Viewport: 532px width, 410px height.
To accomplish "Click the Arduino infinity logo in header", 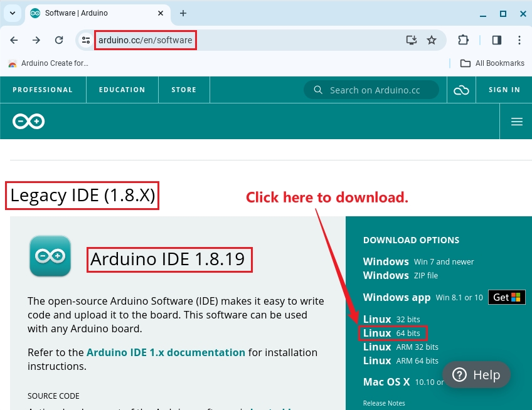I will pyautogui.click(x=29, y=122).
